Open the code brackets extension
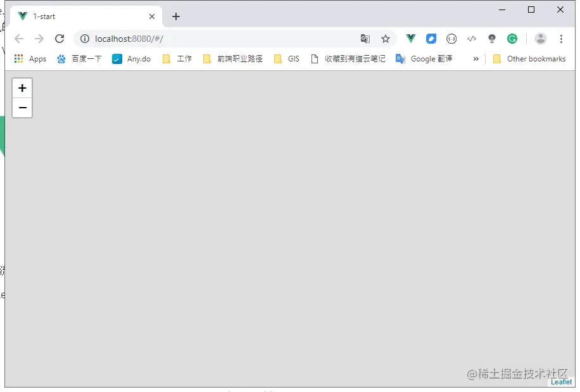Image resolution: width=580 pixels, height=392 pixels. point(472,39)
